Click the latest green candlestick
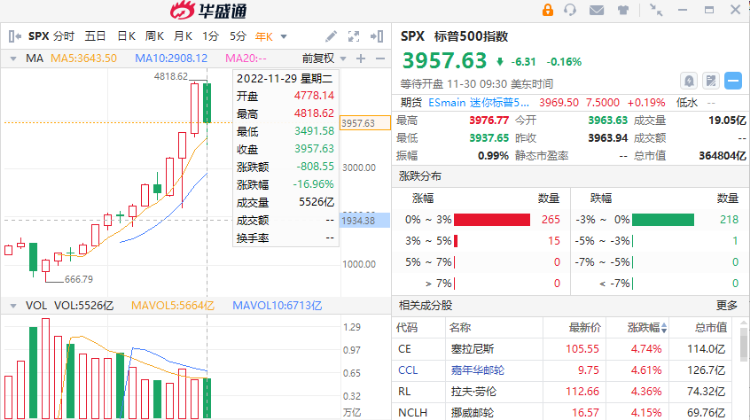 [x=207, y=103]
